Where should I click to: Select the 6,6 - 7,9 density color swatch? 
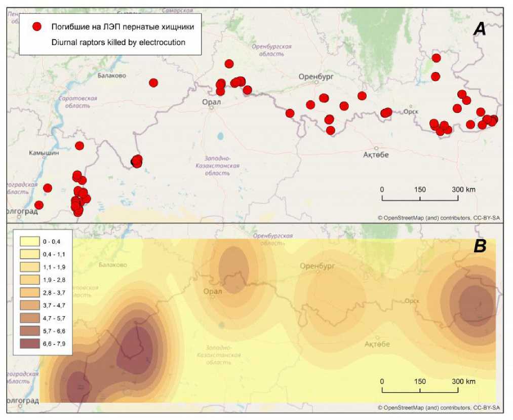coord(30,343)
